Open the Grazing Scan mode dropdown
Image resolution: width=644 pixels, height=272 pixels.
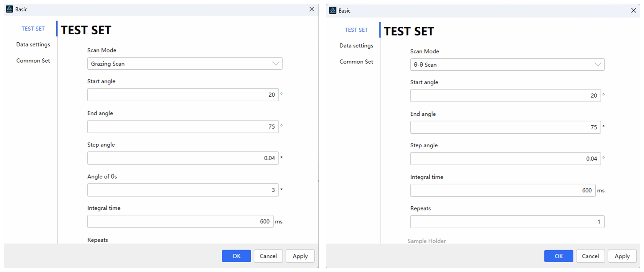tap(185, 64)
